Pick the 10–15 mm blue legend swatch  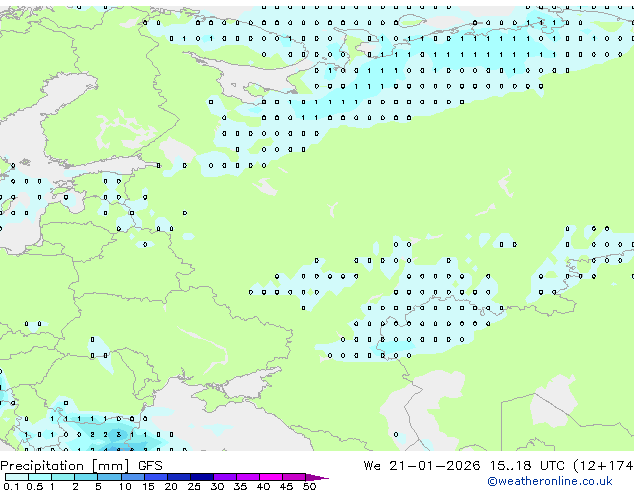pyautogui.click(x=132, y=477)
